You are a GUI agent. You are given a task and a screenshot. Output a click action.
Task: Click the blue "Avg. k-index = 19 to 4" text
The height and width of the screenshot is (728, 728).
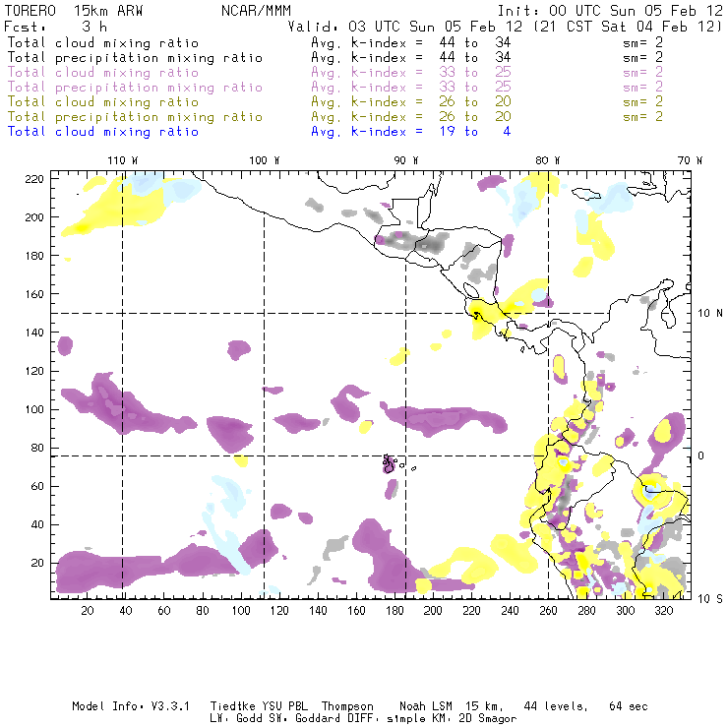(x=411, y=132)
